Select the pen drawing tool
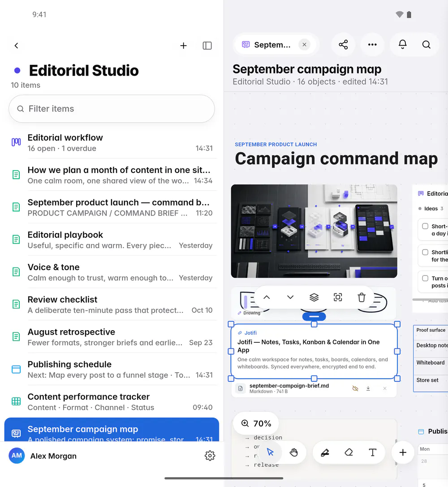 point(325,452)
